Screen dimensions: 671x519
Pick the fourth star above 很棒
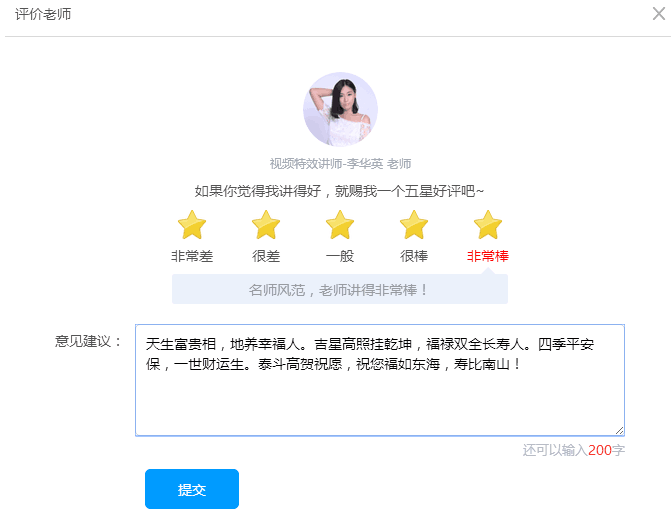coord(414,225)
